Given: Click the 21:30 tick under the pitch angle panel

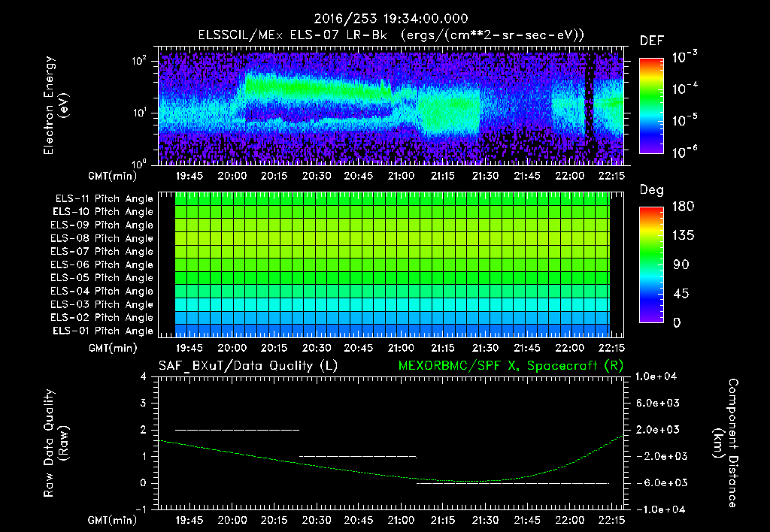Looking at the screenshot, I should tap(485, 349).
